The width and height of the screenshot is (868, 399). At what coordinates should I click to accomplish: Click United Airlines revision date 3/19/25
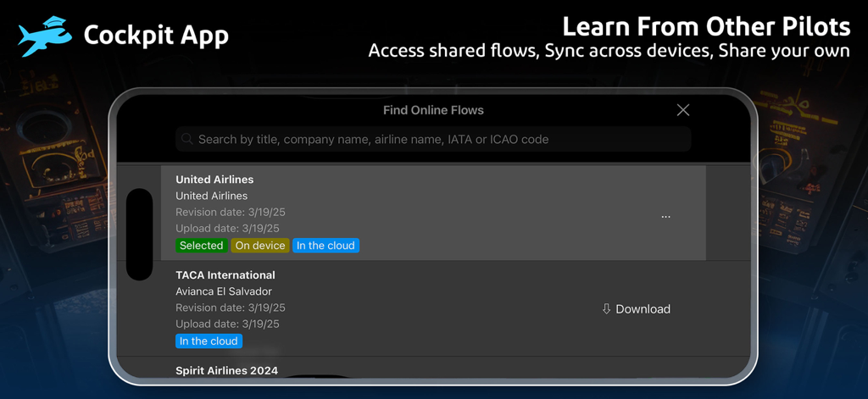click(231, 212)
